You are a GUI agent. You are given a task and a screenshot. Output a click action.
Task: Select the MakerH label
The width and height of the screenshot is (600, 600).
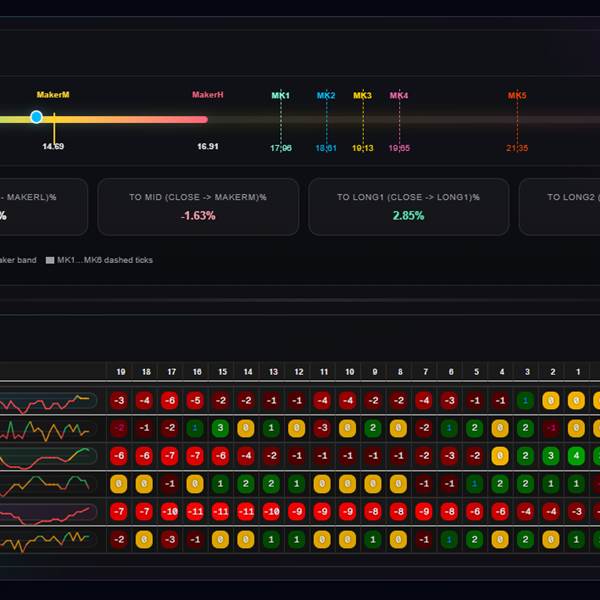click(208, 95)
